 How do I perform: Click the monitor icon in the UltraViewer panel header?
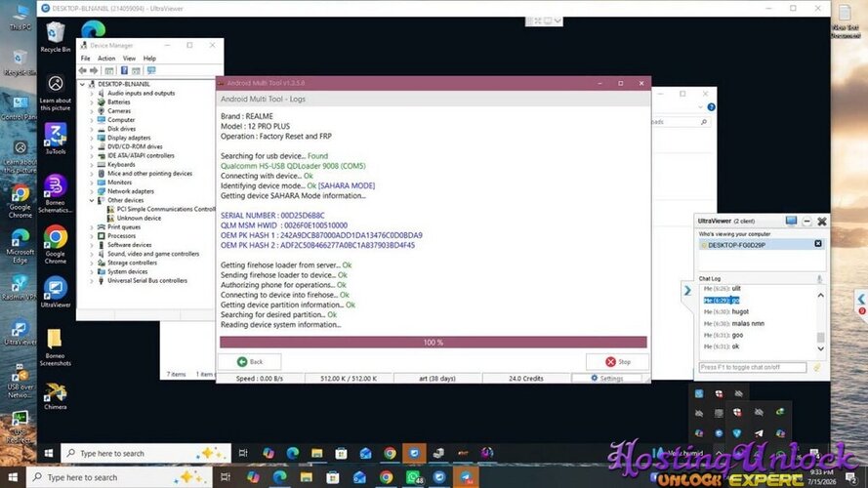(x=791, y=222)
